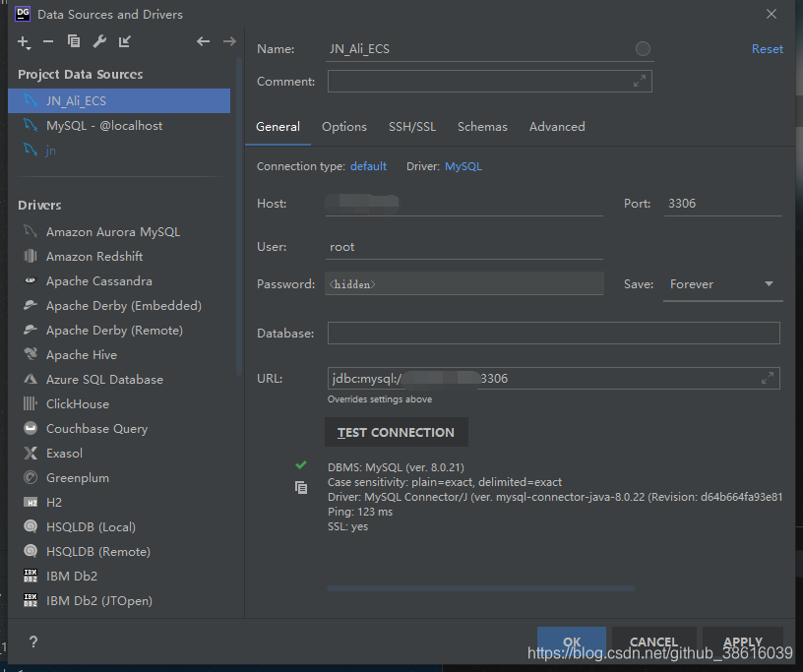
Task: Focus the Host input field
Action: [x=463, y=204]
